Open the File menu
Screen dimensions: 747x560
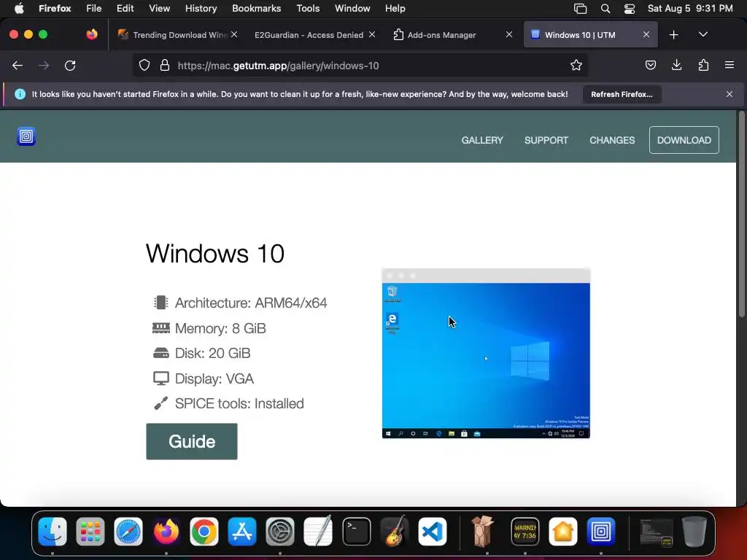pyautogui.click(x=93, y=9)
